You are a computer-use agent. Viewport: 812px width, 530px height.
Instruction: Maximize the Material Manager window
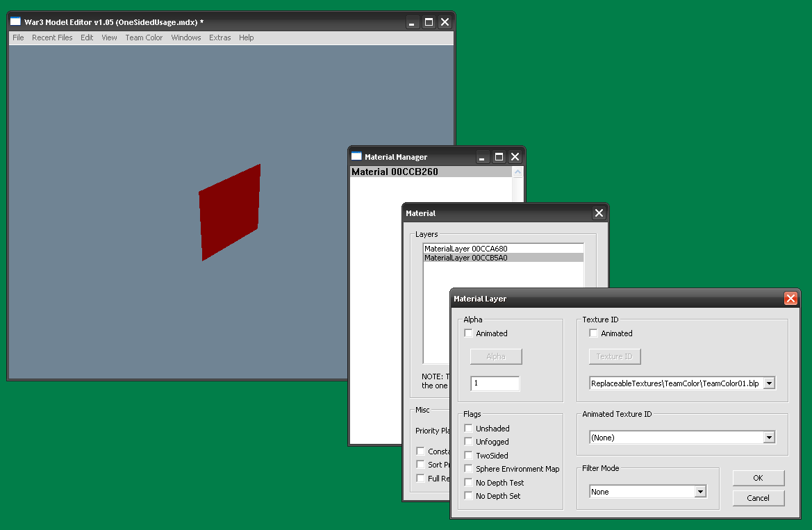coord(499,156)
